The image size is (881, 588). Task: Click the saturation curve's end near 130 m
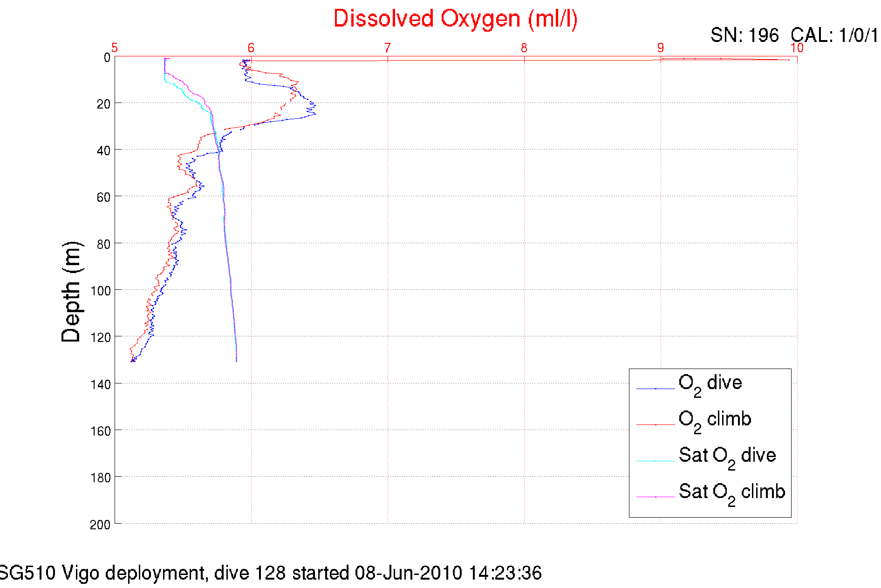coord(236,361)
